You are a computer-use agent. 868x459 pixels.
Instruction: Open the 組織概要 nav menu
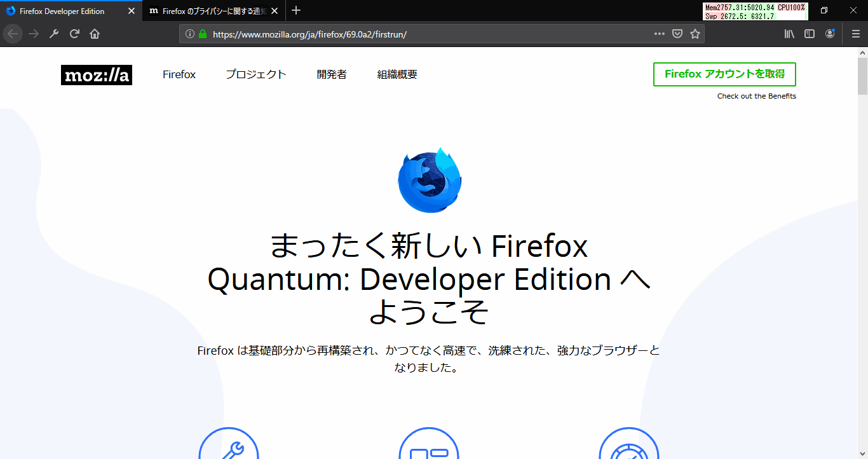pyautogui.click(x=397, y=75)
